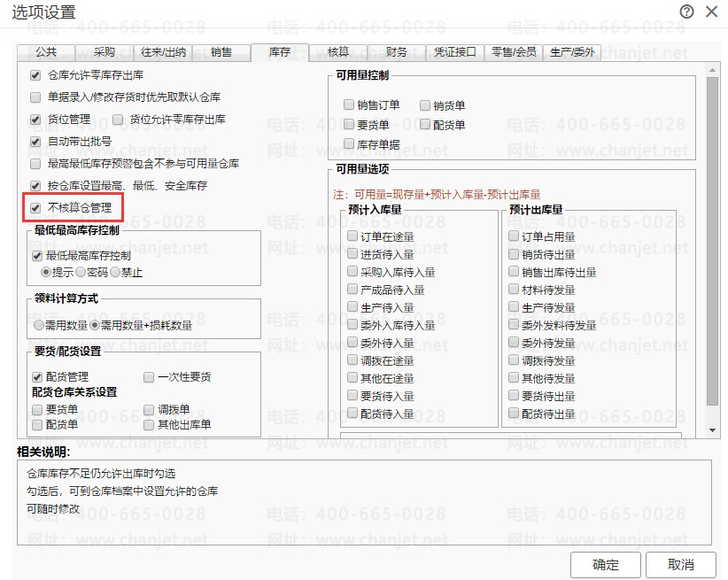Enable 最高最低库存预警包含不参与可用量仓库
The height and width of the screenshot is (580, 728).
click(35, 164)
